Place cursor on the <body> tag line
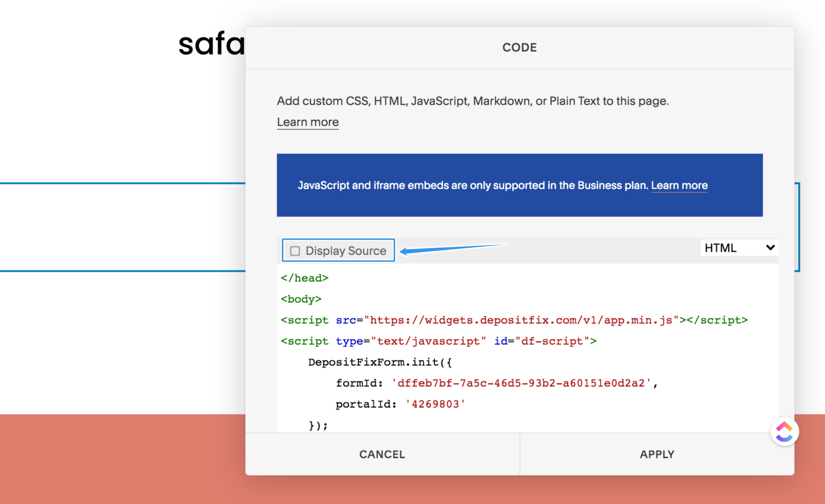 [301, 299]
